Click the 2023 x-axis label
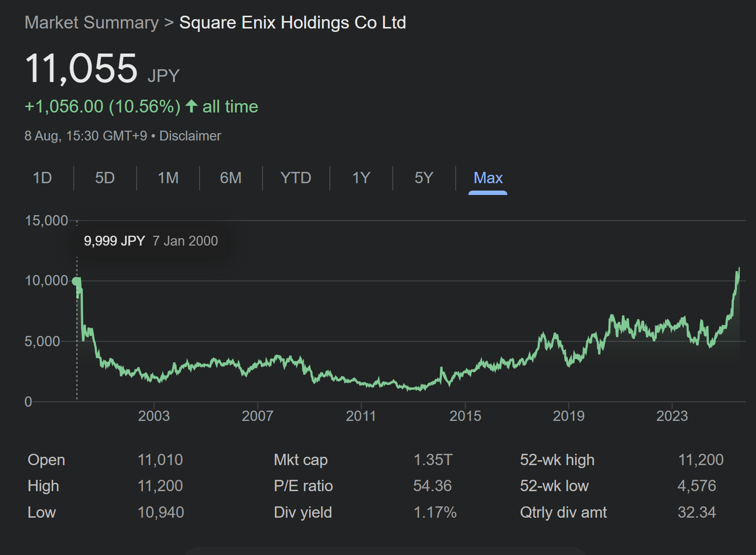The image size is (756, 555). (672, 416)
